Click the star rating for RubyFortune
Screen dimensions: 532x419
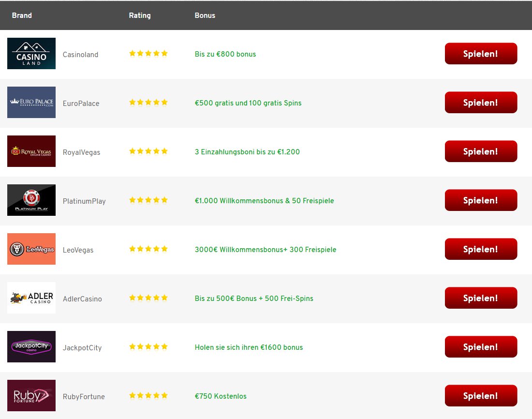coord(148,396)
